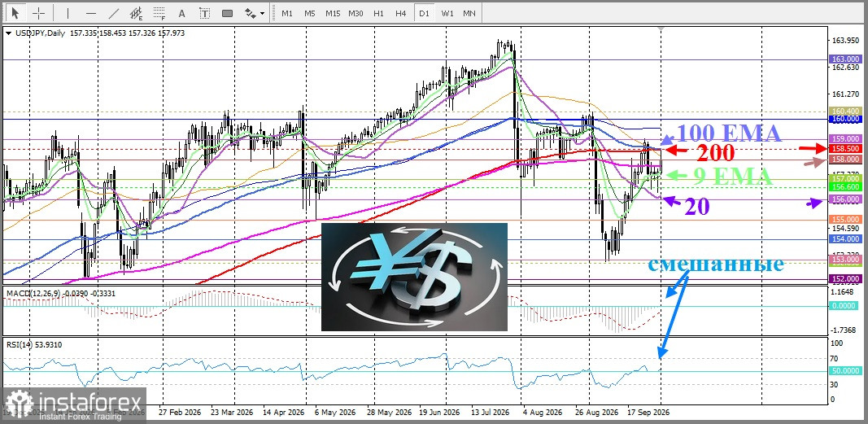Click the 159.000 price level label

845,138
